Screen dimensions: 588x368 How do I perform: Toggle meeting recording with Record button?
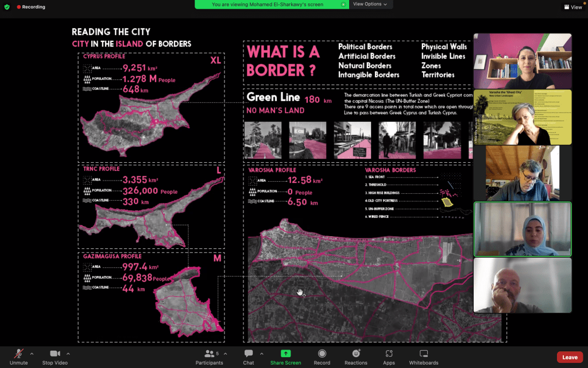pos(322,356)
